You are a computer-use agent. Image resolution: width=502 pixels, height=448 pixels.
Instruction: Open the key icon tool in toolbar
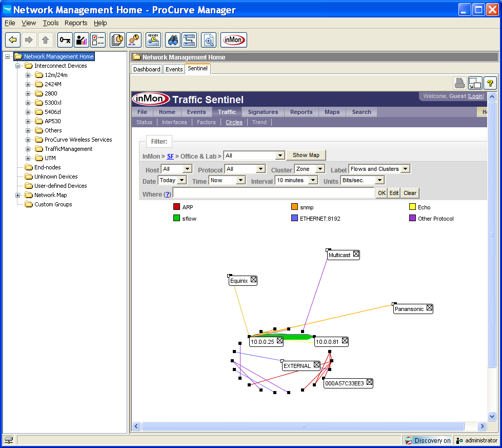pos(65,40)
